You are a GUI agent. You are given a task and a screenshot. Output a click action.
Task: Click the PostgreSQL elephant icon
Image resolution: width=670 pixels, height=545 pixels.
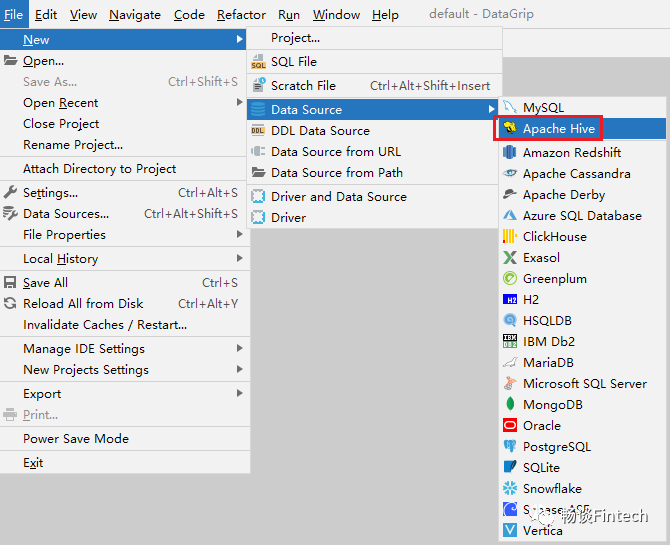click(509, 446)
